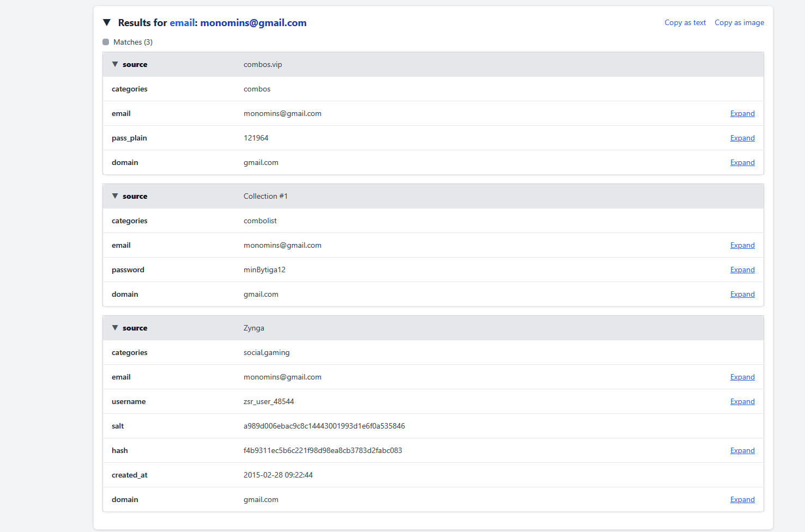Screen dimensions: 805x532
Task: Click the created_at timestamp value
Action: pyautogui.click(x=278, y=475)
